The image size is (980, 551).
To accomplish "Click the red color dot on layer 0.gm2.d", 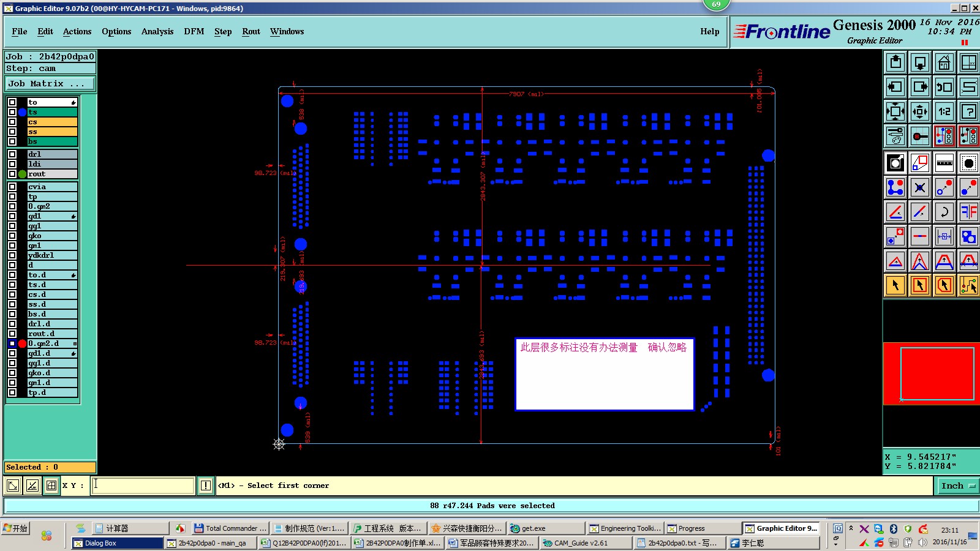I will (x=23, y=343).
